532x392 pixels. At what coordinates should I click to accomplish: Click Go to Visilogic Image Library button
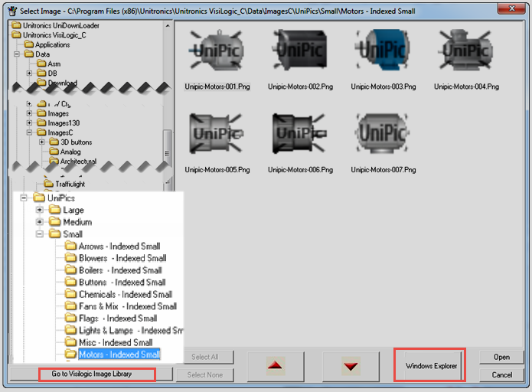point(92,374)
